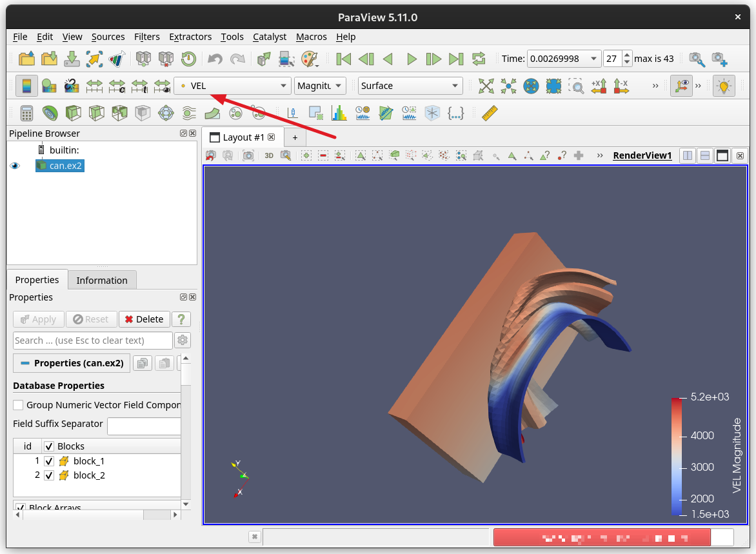The width and height of the screenshot is (756, 554).
Task: Toggle animation Loop button
Action: (478, 59)
